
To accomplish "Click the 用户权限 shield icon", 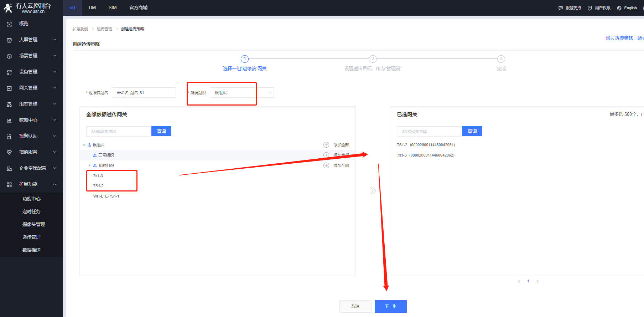I will point(590,8).
